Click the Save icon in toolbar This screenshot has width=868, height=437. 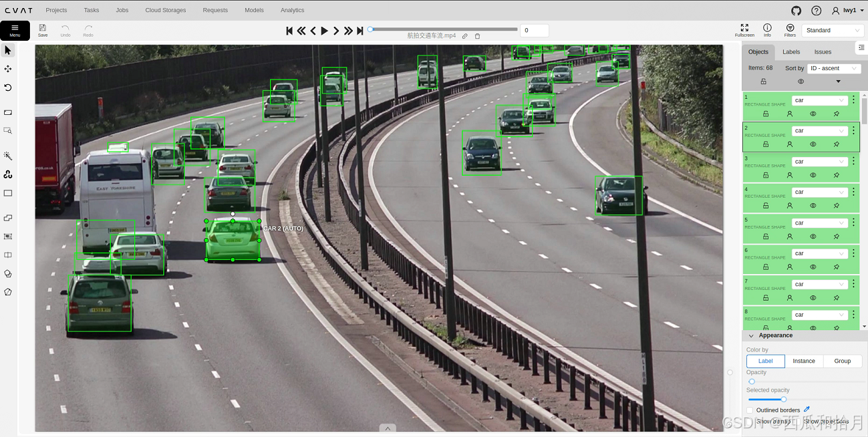[x=43, y=30]
